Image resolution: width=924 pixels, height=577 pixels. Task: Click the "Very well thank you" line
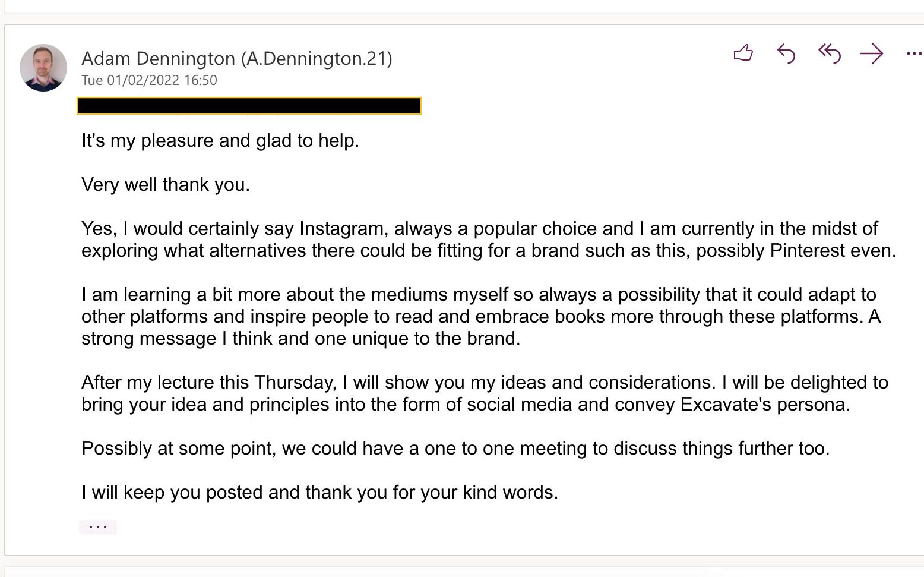pyautogui.click(x=165, y=185)
